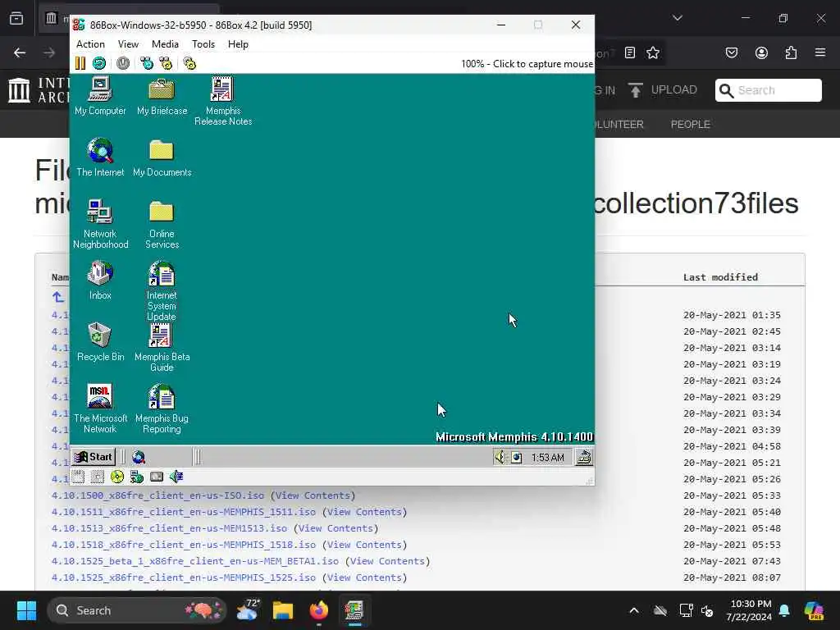Select the My Documents folder icon

[162, 157]
